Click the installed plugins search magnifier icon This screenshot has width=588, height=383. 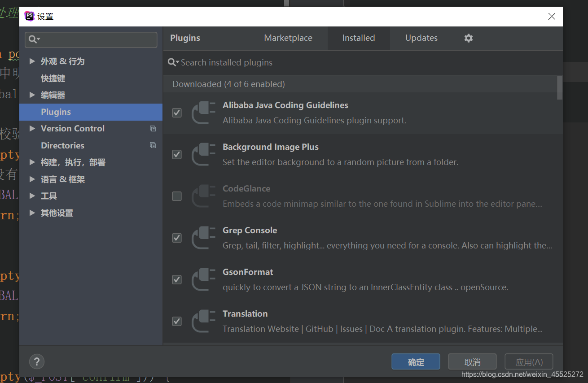(173, 62)
